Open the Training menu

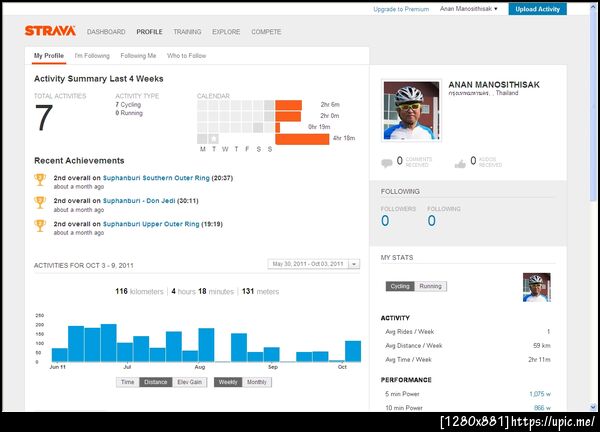pos(187,32)
